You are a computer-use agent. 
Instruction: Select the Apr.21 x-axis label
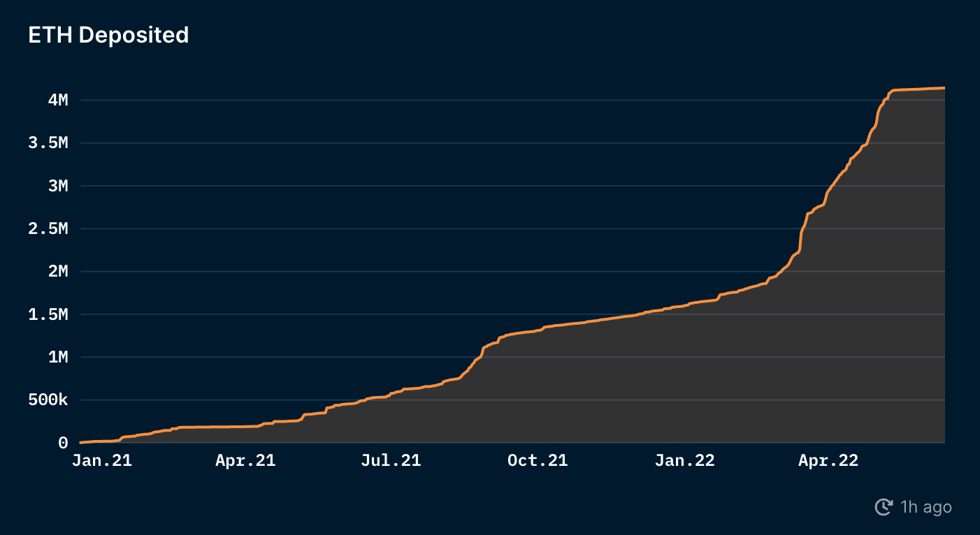tap(245, 461)
